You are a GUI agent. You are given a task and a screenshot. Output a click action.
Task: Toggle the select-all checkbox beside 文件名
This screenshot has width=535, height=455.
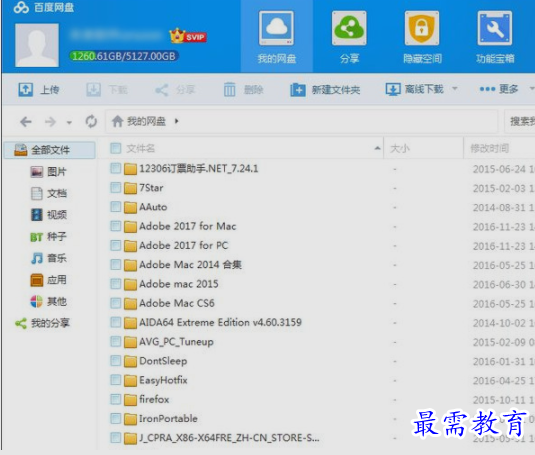(x=116, y=148)
